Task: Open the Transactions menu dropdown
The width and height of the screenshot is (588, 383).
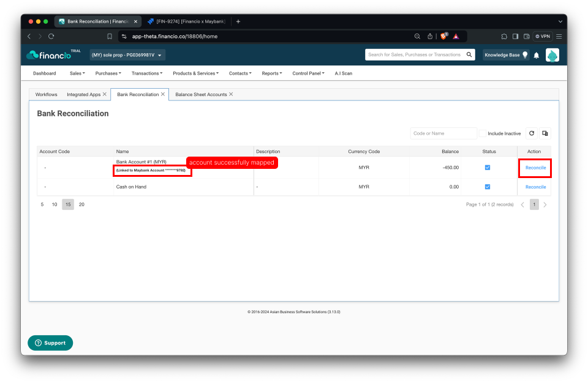Action: pos(147,73)
